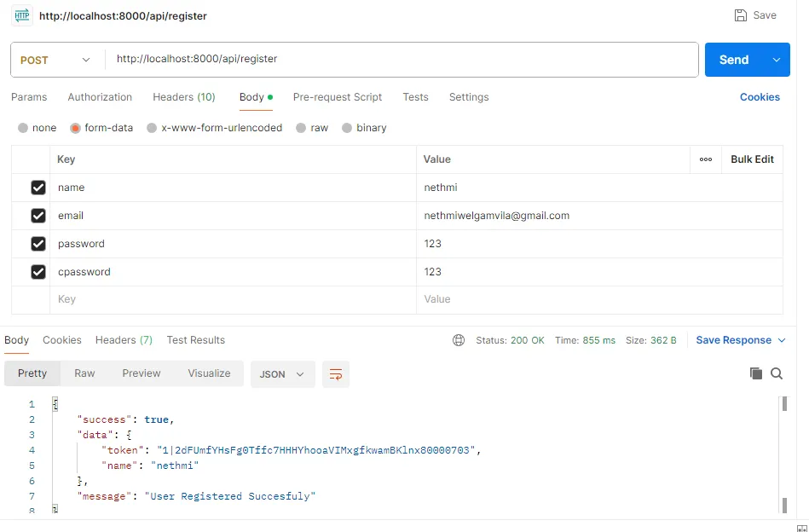Toggle line wrapping in the response

coord(336,373)
